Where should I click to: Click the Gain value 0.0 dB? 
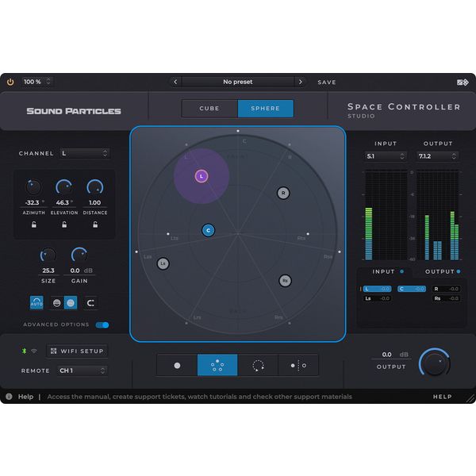(x=81, y=271)
